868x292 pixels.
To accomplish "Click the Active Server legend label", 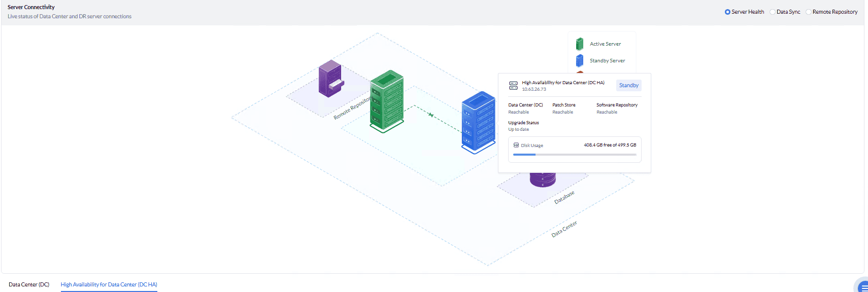I will [605, 44].
